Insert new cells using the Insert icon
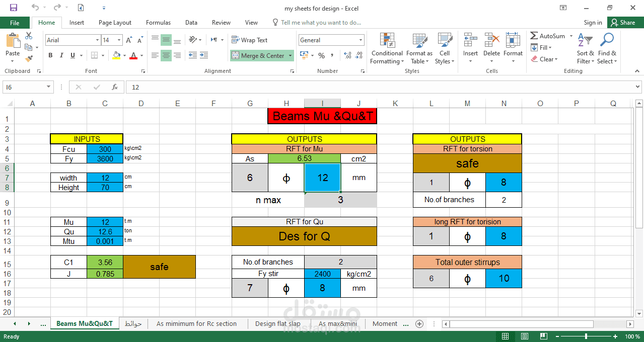The image size is (644, 342). point(470,45)
